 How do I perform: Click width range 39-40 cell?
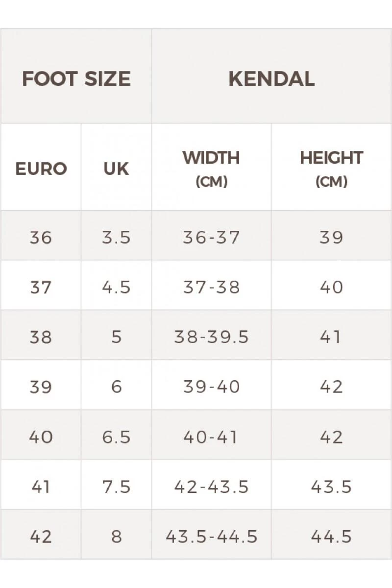tap(211, 387)
